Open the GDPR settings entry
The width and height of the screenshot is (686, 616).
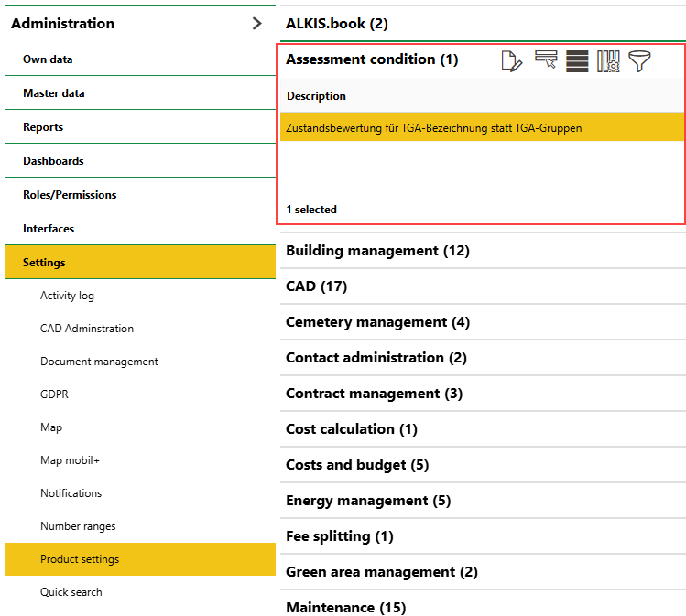pyautogui.click(x=54, y=394)
